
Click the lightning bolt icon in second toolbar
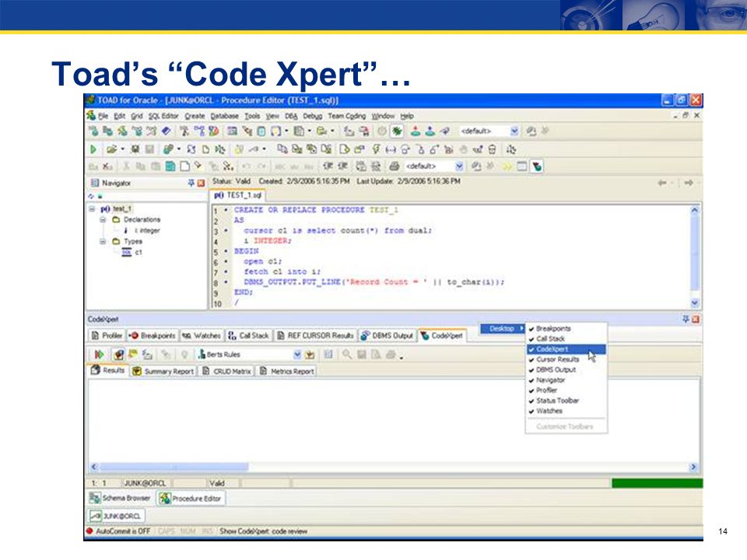tap(376, 149)
